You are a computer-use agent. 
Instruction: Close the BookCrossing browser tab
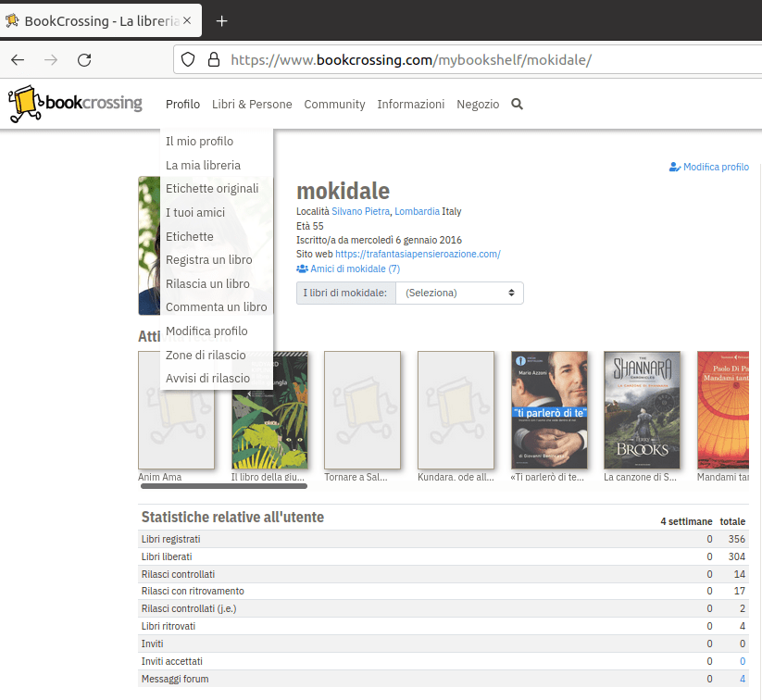click(x=188, y=21)
